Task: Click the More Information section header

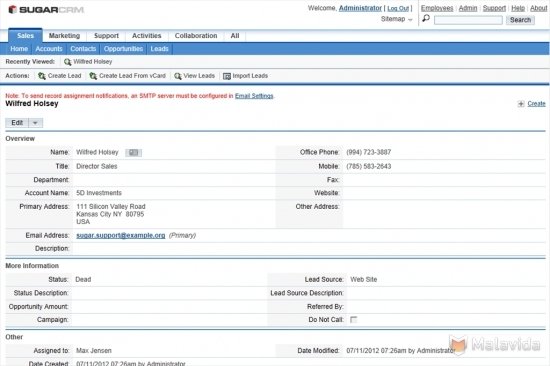Action: (x=32, y=266)
